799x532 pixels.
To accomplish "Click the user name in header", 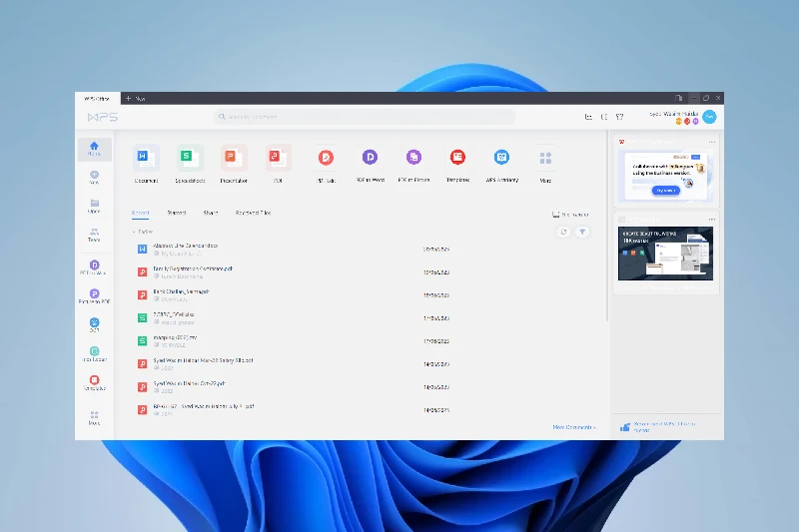I will 673,114.
